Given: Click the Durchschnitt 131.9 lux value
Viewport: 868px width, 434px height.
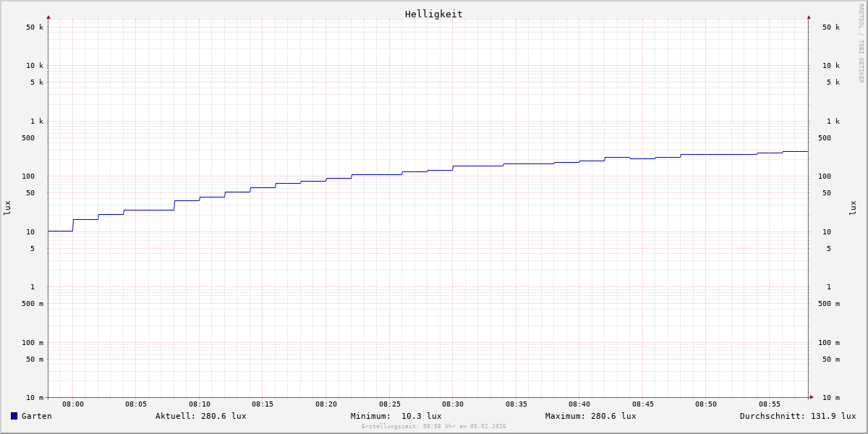Looking at the screenshot, I should [797, 416].
